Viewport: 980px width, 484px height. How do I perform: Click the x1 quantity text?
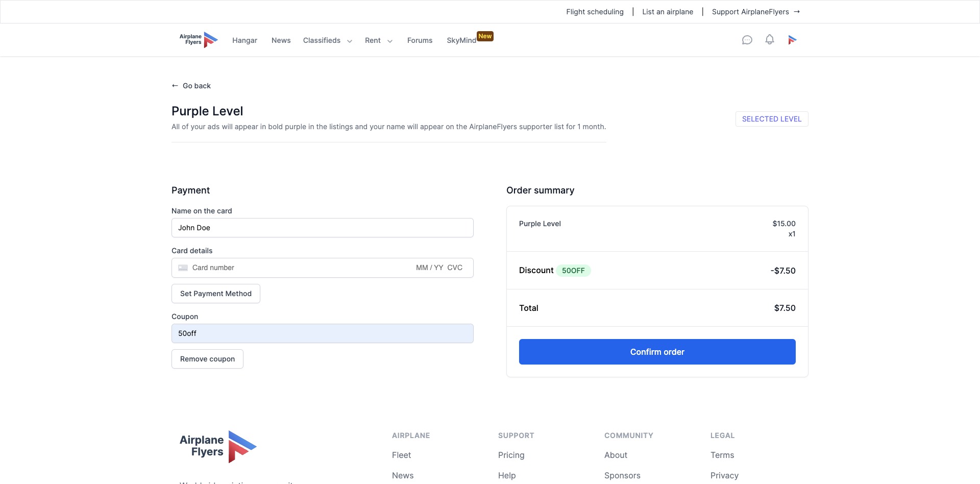point(792,234)
